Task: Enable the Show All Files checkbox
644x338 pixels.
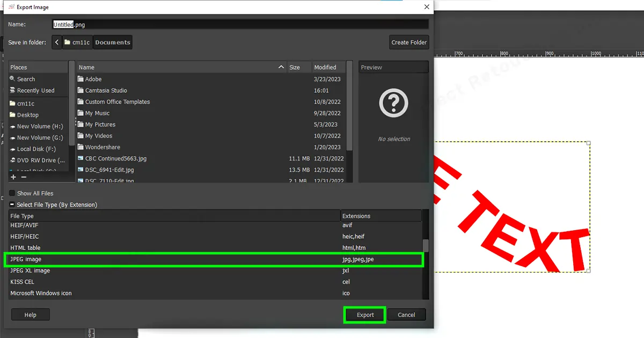Action: (x=12, y=193)
